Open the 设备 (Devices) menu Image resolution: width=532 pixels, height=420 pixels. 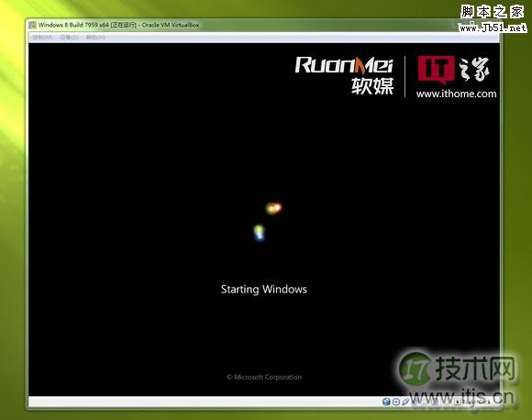70,38
